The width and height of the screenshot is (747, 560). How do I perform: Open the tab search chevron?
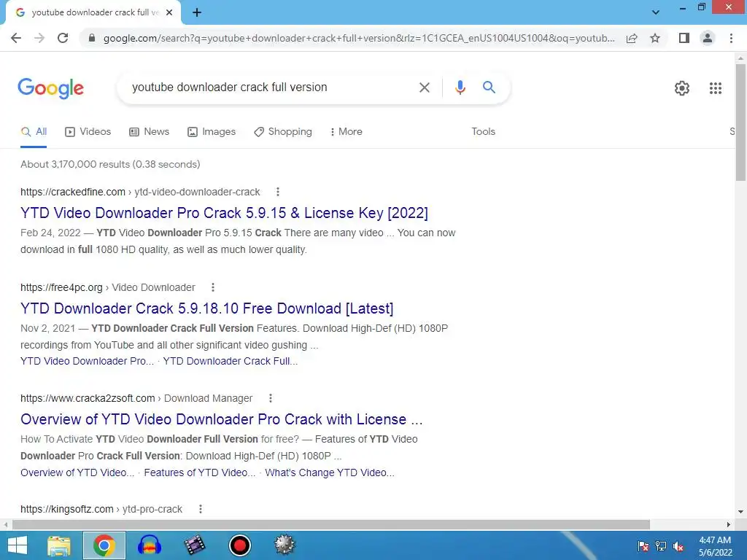coord(656,12)
